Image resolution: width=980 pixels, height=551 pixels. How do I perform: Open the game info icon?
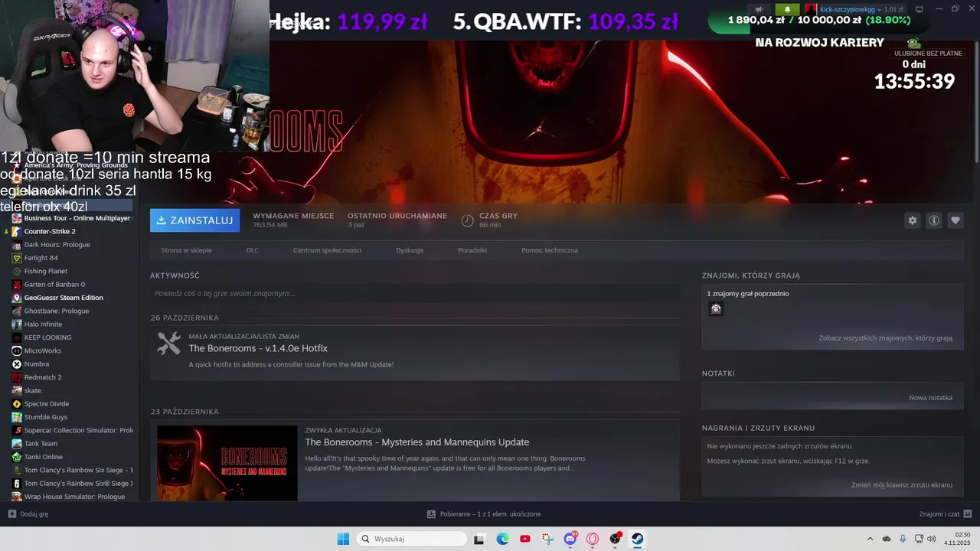tap(934, 220)
